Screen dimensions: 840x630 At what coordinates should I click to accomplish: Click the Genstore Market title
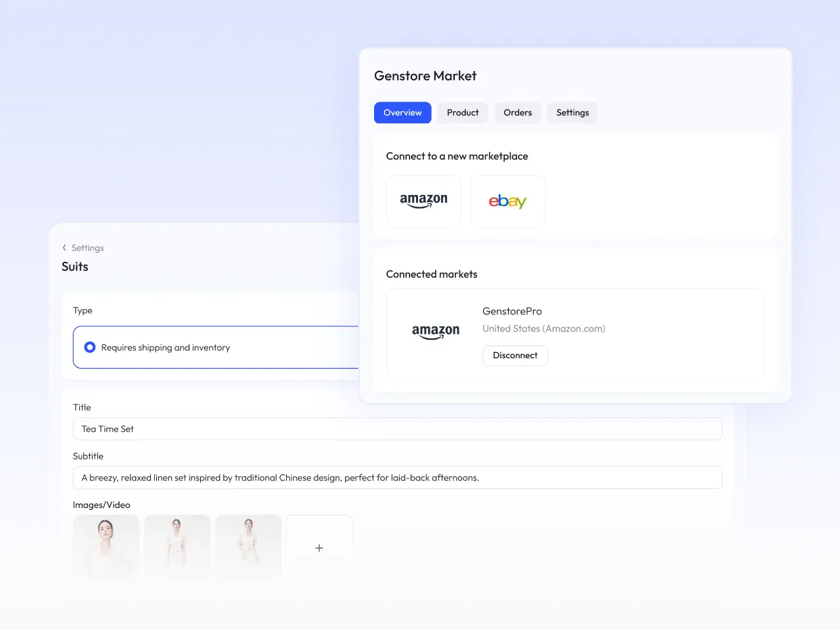click(425, 76)
